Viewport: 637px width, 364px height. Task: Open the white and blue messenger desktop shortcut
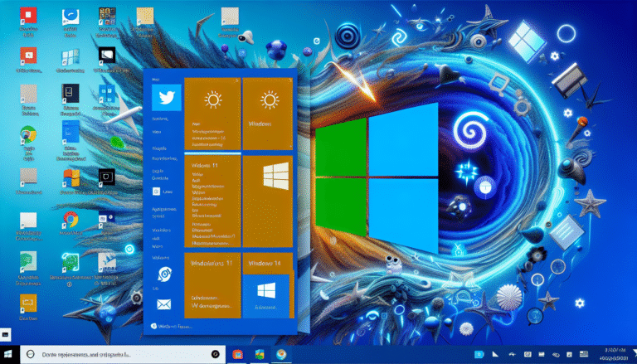point(71,17)
